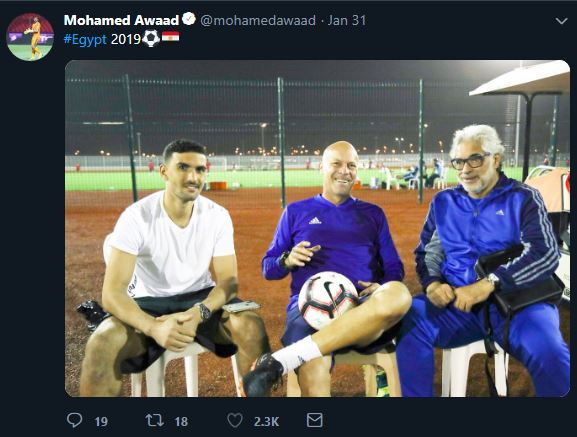Click the Egypt flag emoji
Image resolution: width=577 pixels, height=437 pixels.
[170, 36]
